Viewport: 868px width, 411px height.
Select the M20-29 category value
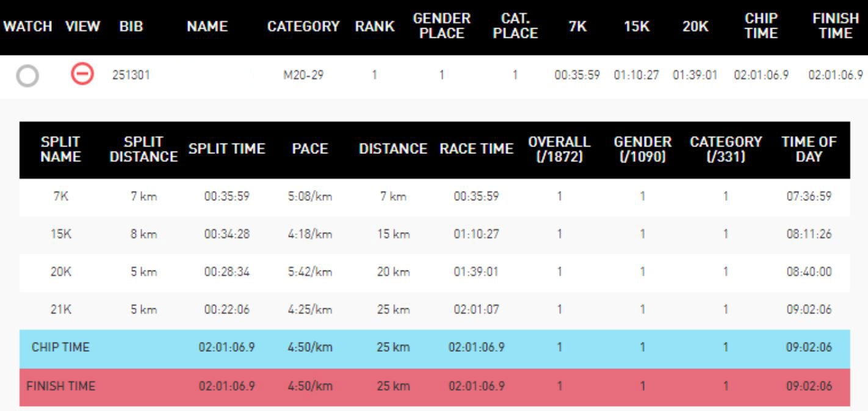click(303, 76)
